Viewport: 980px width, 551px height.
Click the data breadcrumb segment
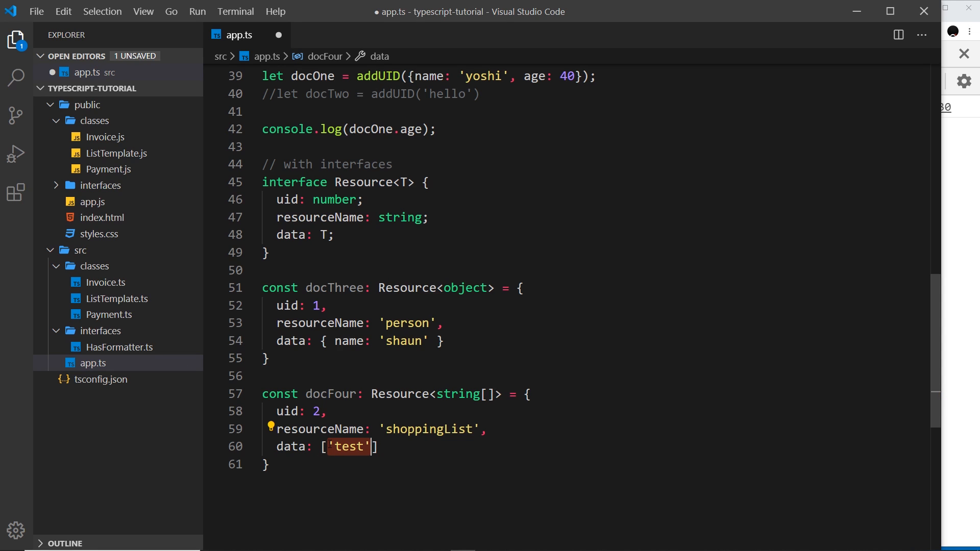[379, 56]
